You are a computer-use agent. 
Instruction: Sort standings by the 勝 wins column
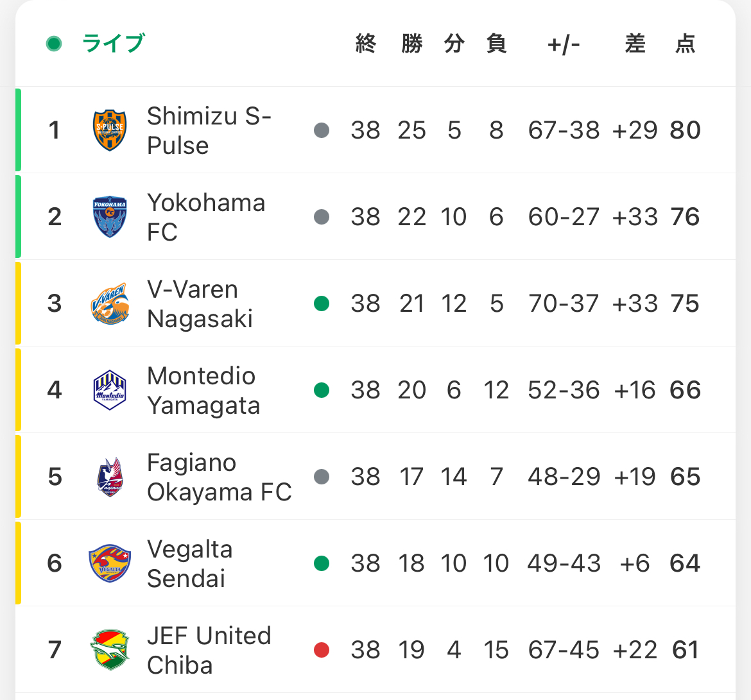[412, 44]
